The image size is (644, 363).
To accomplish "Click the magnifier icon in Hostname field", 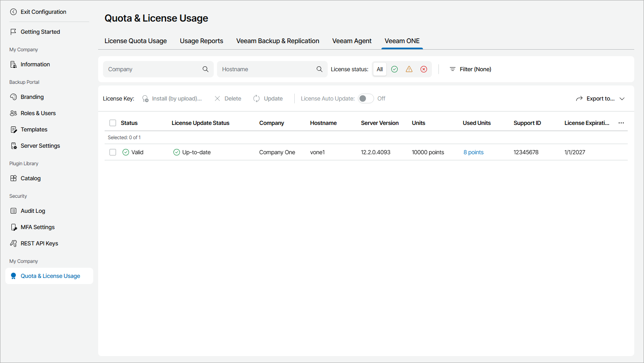I will 320,69.
